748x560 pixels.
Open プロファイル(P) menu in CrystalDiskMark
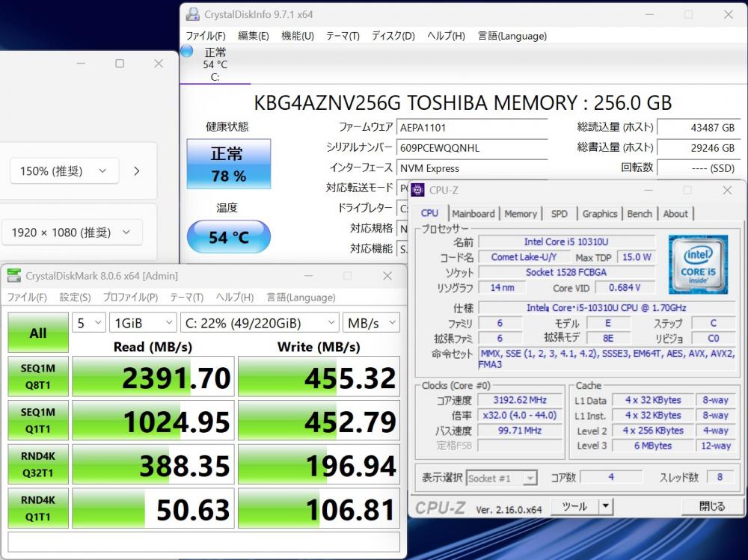pyautogui.click(x=130, y=297)
